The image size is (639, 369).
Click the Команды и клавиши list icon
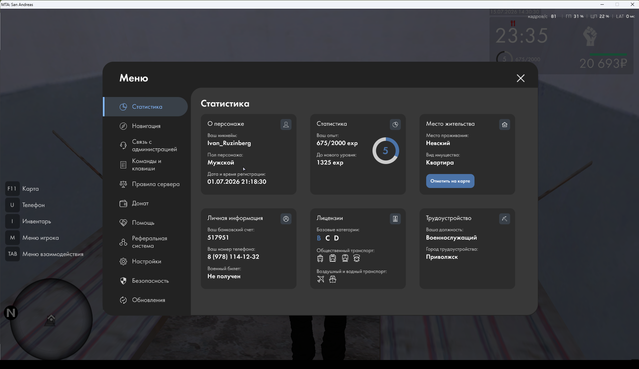[x=123, y=165]
